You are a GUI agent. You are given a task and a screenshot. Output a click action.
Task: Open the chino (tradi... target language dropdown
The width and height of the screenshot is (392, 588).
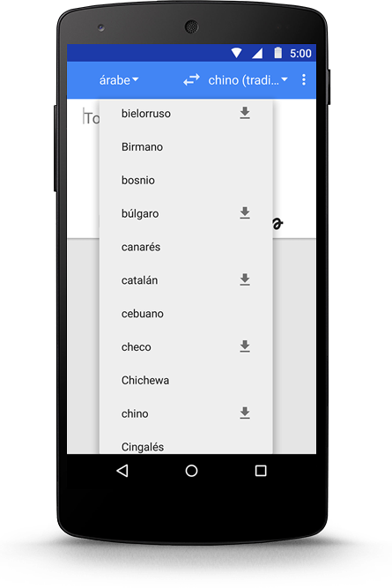[x=248, y=80]
